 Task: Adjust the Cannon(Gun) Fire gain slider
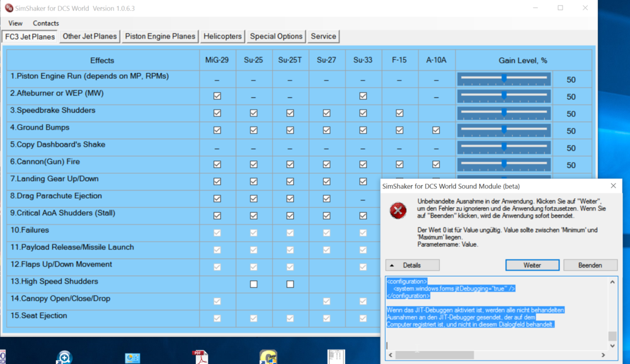(x=504, y=165)
